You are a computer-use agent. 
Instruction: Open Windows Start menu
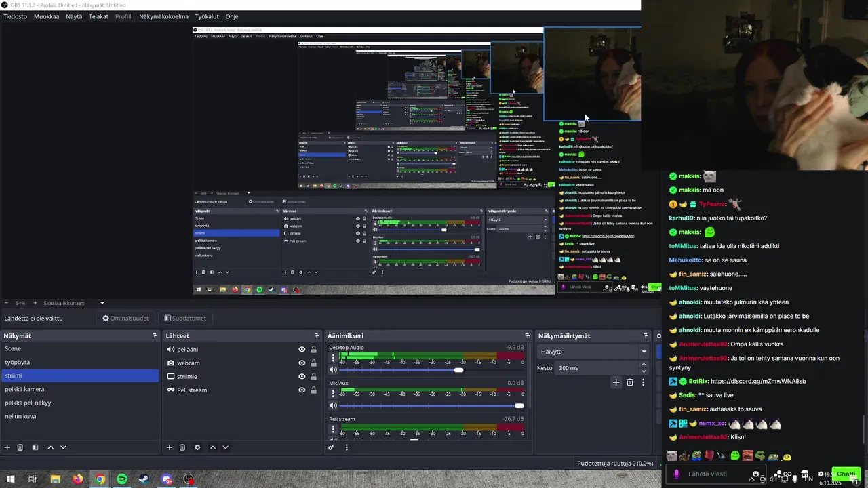pos(11,479)
